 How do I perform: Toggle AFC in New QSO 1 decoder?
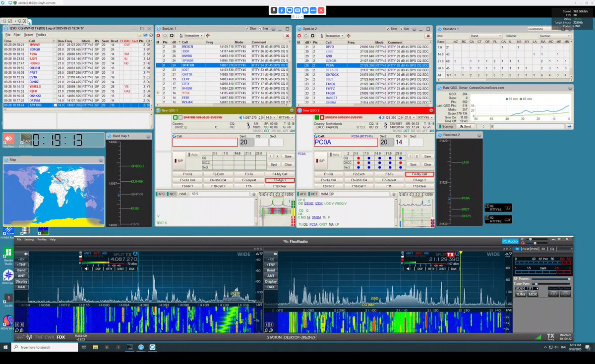161,194
